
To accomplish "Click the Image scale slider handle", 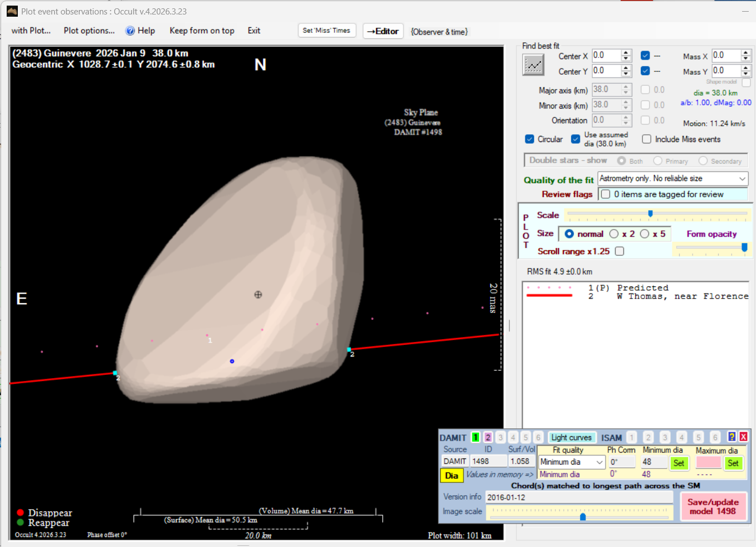I will pos(583,517).
